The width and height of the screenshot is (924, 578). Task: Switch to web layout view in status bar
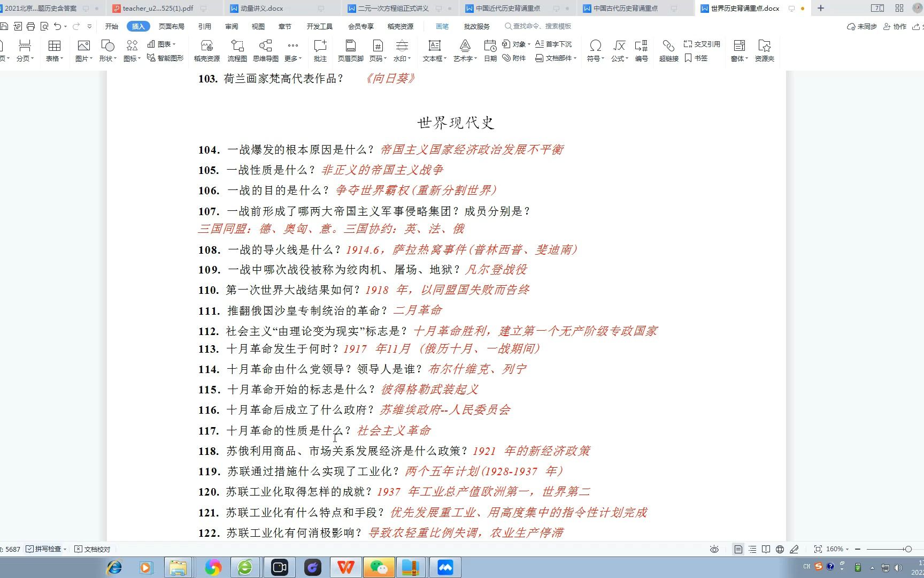(780, 549)
